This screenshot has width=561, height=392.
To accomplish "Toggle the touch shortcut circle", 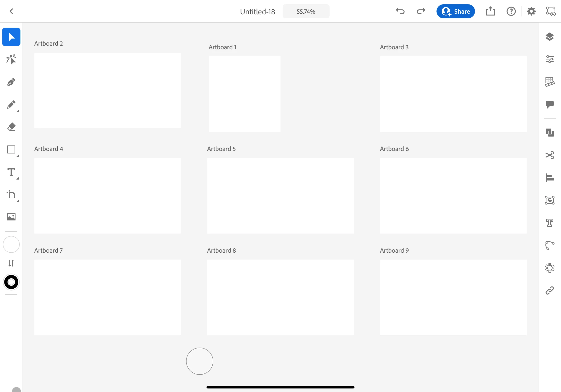I will point(199,361).
